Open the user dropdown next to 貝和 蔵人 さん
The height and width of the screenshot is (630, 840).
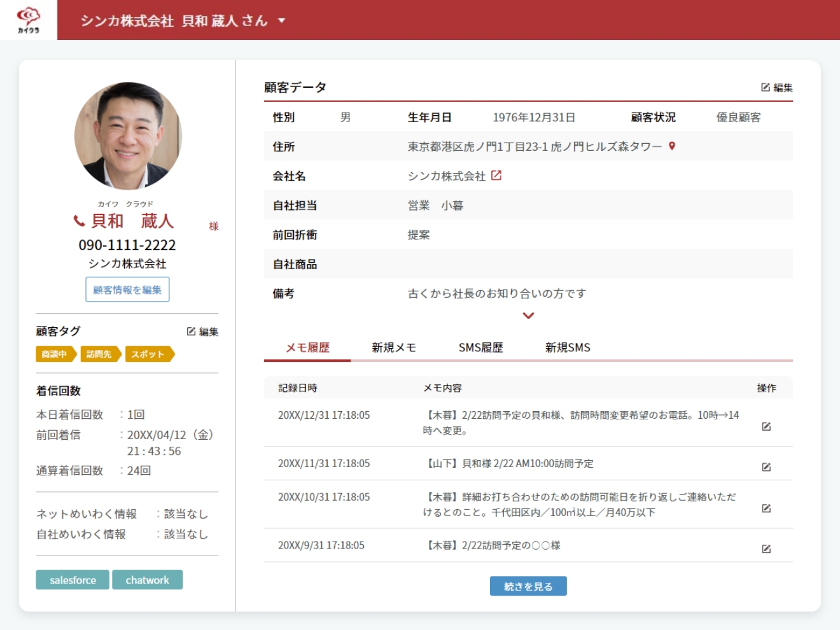[x=281, y=20]
